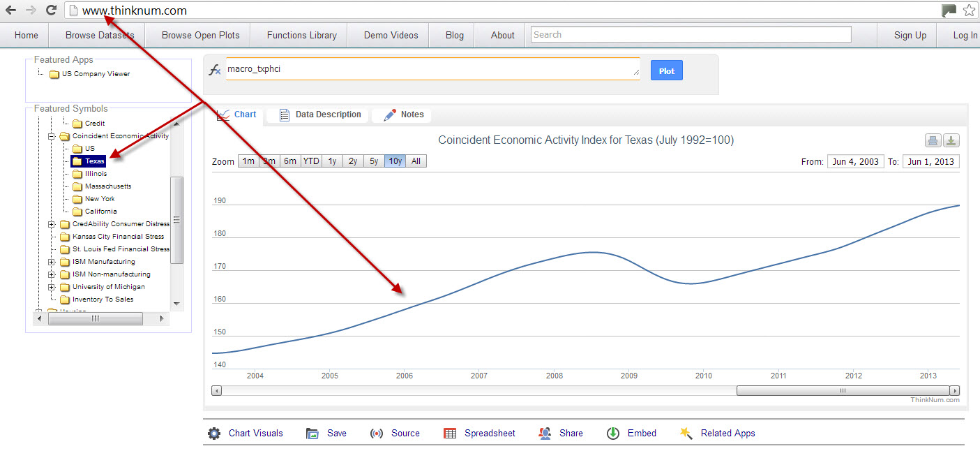Select the 5y zoom range
980x451 pixels.
coord(374,161)
